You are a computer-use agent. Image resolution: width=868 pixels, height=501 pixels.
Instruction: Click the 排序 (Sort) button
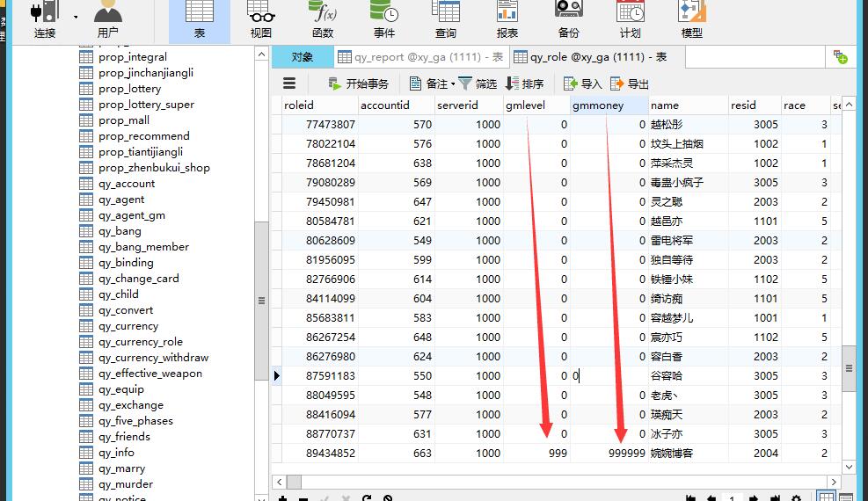525,83
